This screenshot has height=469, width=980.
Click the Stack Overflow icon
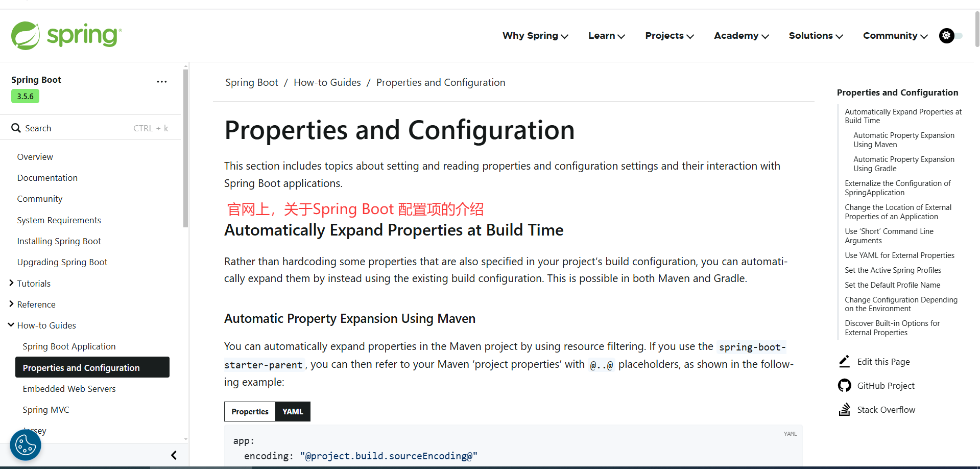point(844,410)
